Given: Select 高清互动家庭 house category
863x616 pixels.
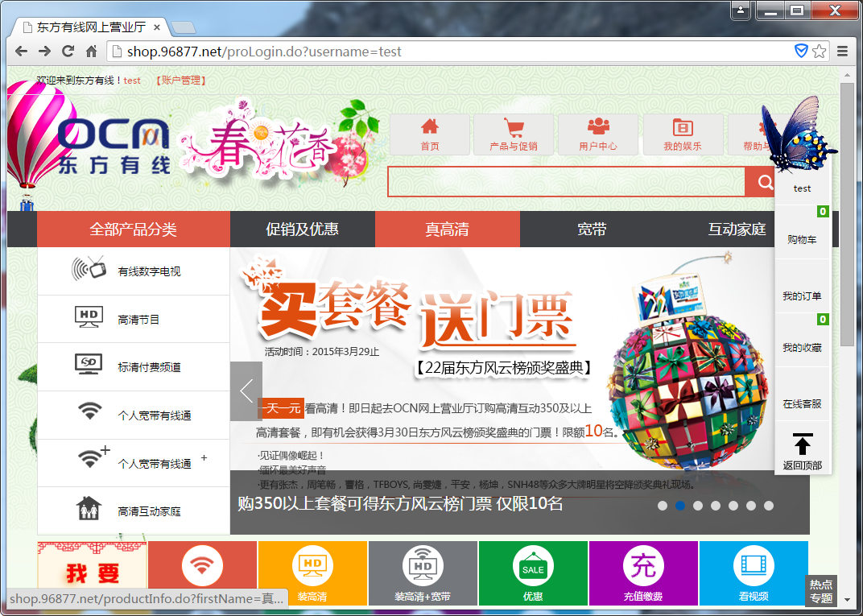Looking at the screenshot, I should point(134,511).
